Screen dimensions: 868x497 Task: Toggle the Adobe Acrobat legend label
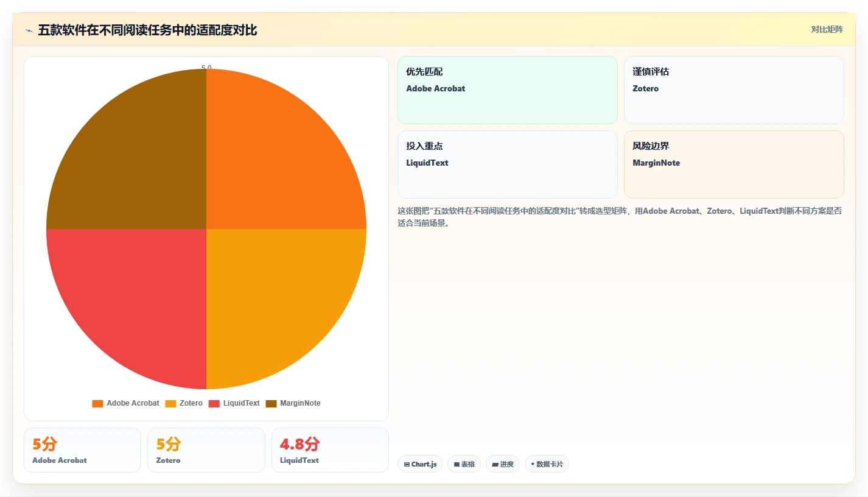[133, 403]
